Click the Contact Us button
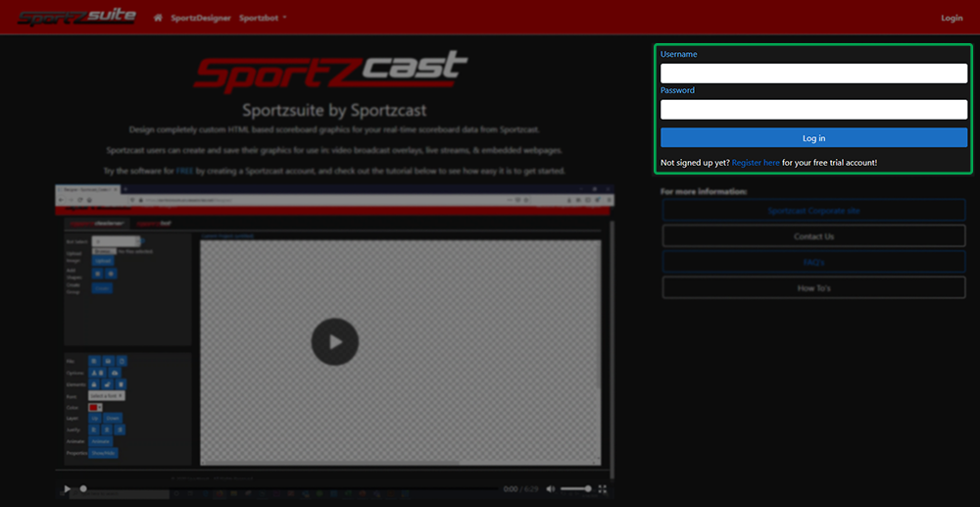Image resolution: width=980 pixels, height=507 pixels. coord(813,236)
